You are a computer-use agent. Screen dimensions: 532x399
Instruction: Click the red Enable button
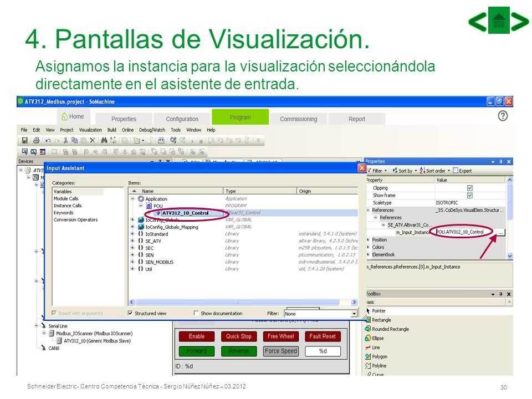(196, 336)
